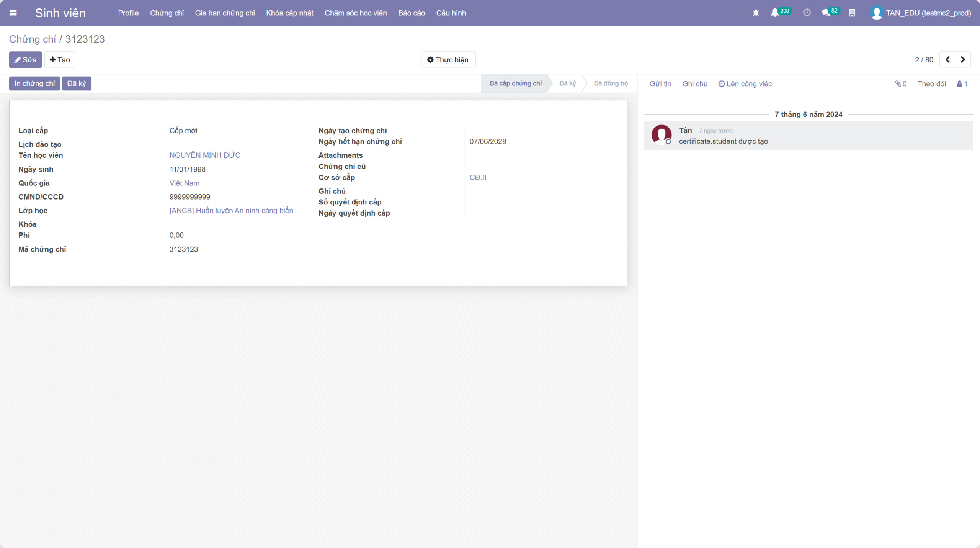980x548 pixels.
Task: Click the In chứng chỉ button
Action: point(34,83)
